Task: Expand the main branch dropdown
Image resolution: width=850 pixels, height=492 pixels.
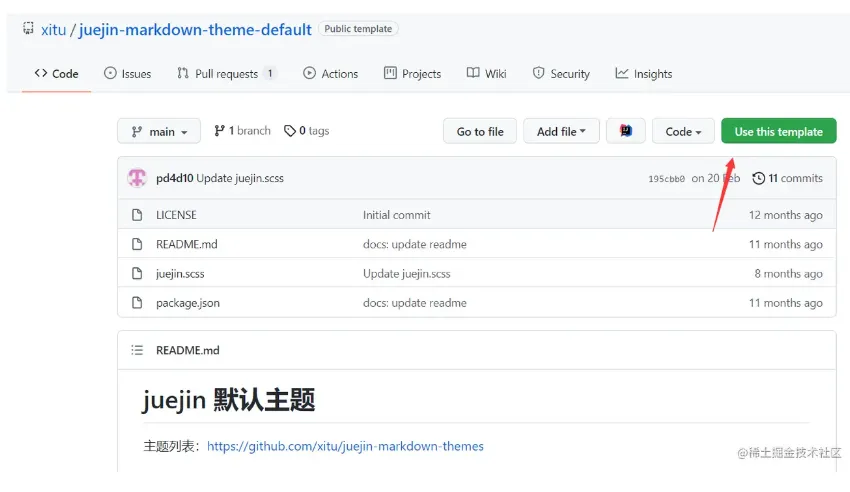Action: [x=159, y=131]
